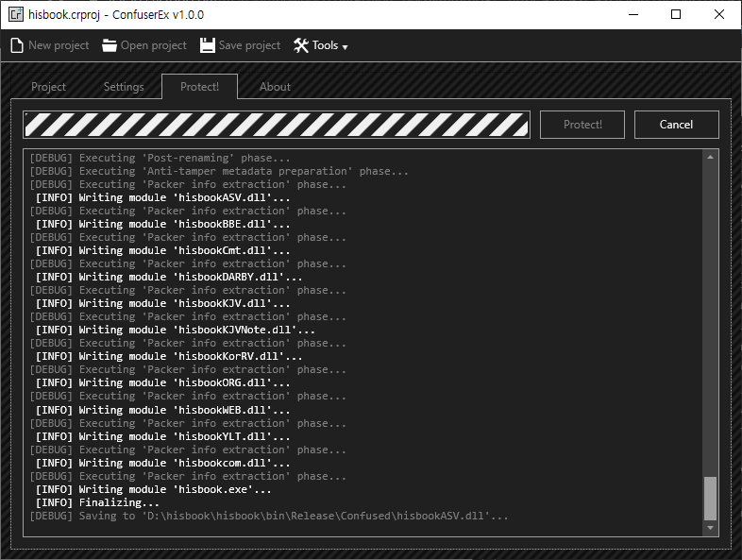Click the log scrollbar thumb
Viewport: 742px width, 560px height.
tap(710, 498)
